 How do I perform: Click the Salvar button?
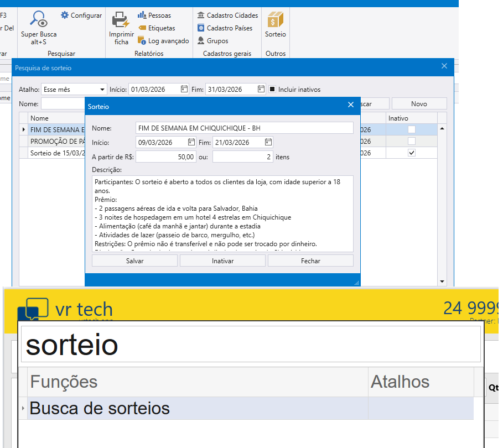(134, 260)
